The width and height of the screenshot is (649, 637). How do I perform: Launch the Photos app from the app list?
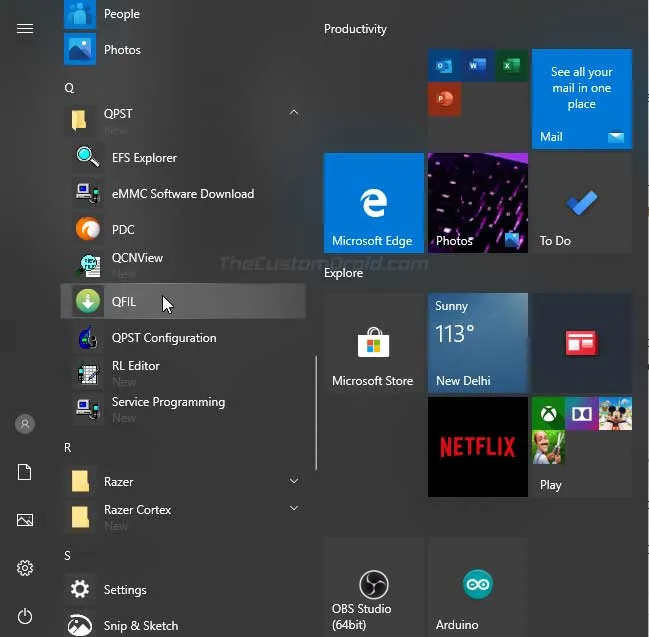pos(80,50)
